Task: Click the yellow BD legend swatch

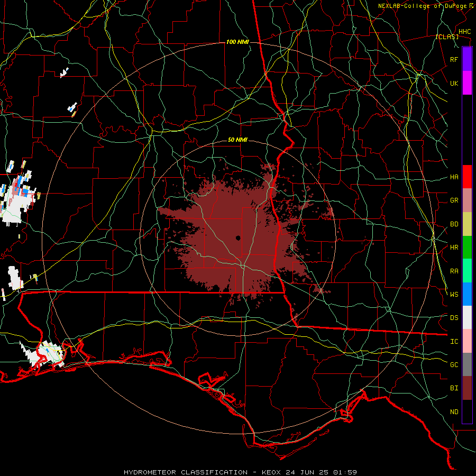Action: pos(467,224)
